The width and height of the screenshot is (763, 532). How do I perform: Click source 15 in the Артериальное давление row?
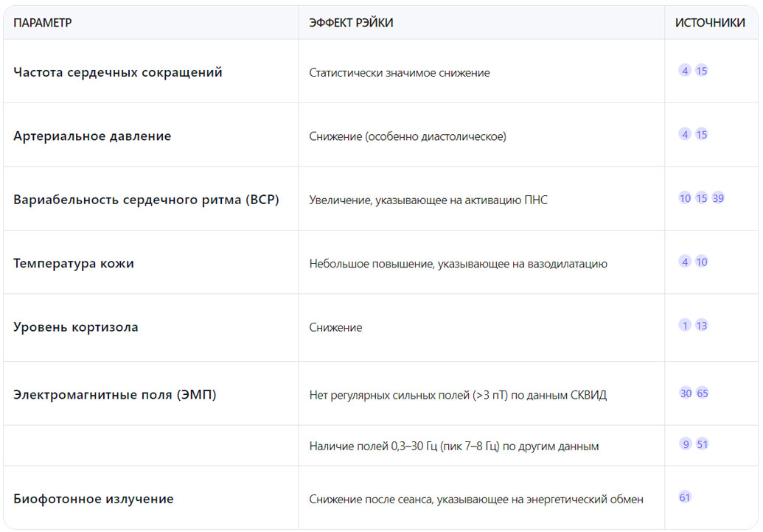(702, 134)
